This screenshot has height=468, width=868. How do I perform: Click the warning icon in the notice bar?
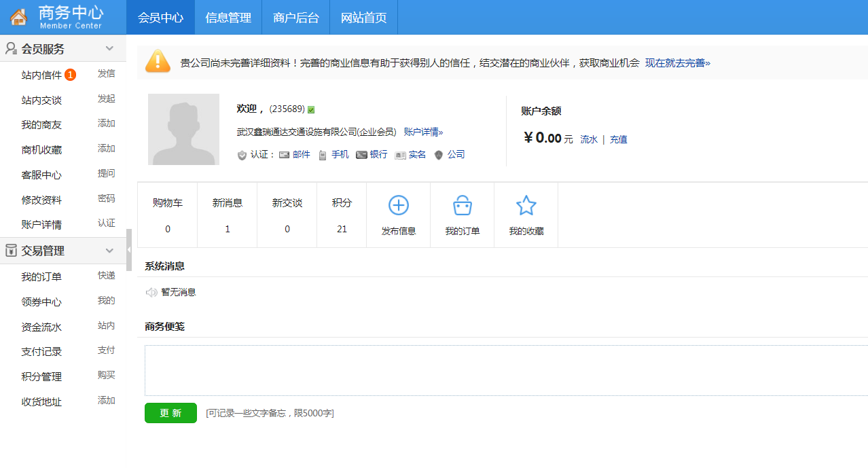point(158,62)
